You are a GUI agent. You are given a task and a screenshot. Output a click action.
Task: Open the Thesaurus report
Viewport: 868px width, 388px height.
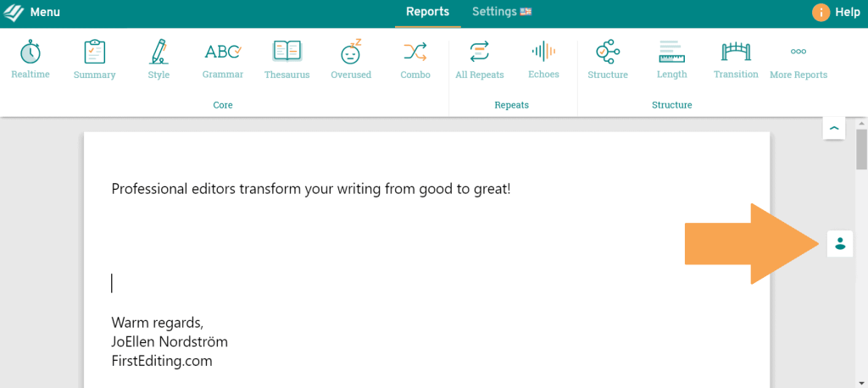point(287,53)
